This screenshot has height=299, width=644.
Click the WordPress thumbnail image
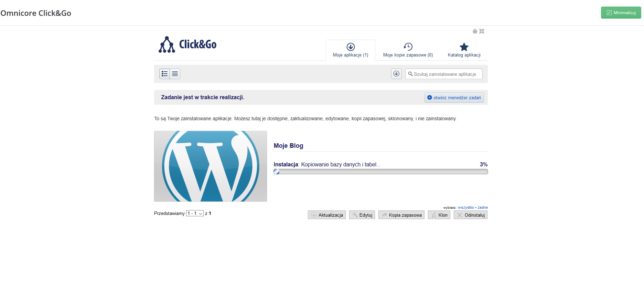click(211, 166)
